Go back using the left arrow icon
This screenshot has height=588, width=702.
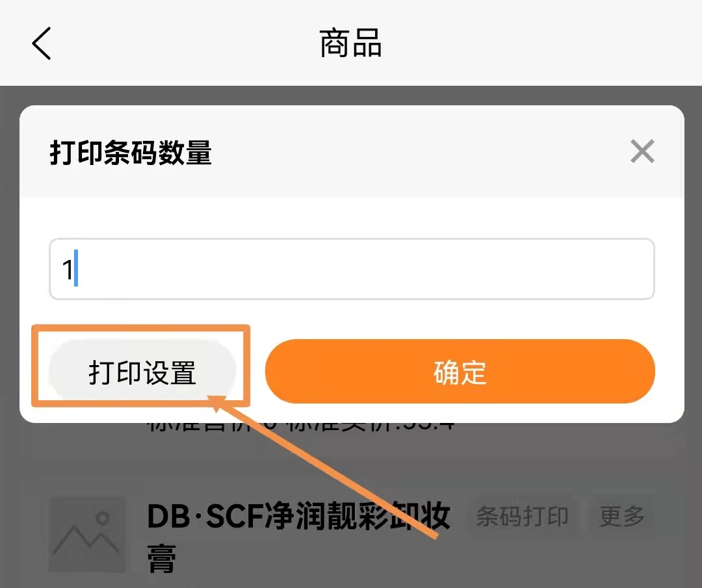click(x=41, y=44)
